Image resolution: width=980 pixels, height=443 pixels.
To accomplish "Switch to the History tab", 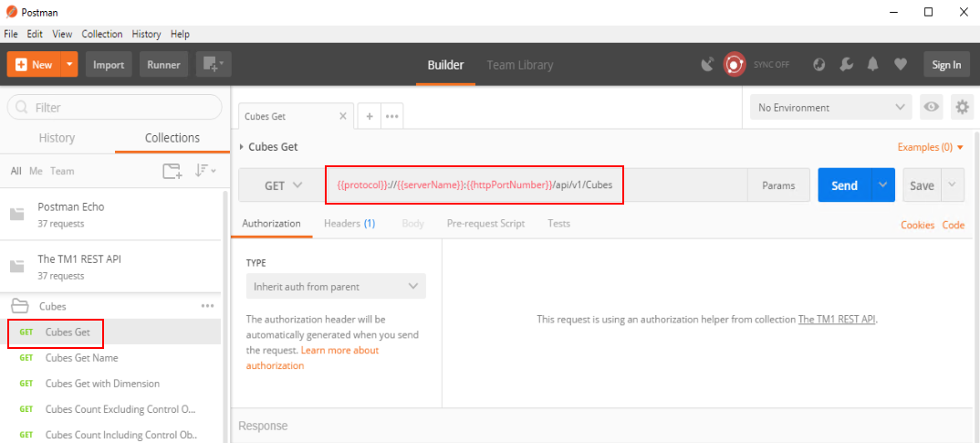I will (x=57, y=138).
